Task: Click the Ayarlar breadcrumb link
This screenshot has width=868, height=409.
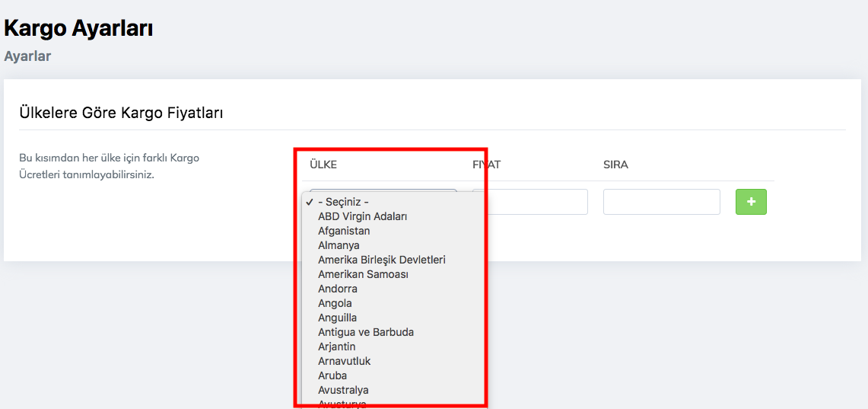Action: [27, 56]
